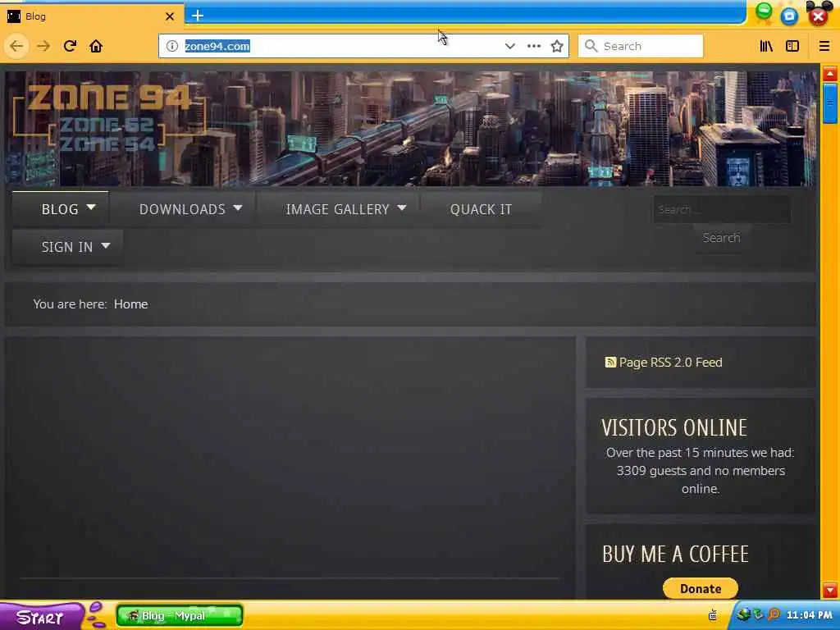Open the QUACK IT menu item

click(x=481, y=209)
